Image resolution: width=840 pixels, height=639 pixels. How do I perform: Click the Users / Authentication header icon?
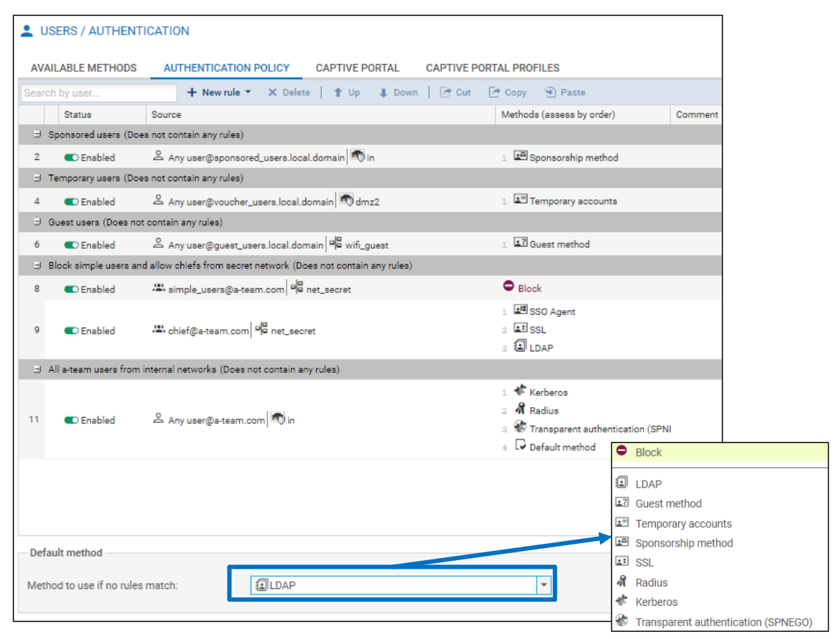[27, 31]
